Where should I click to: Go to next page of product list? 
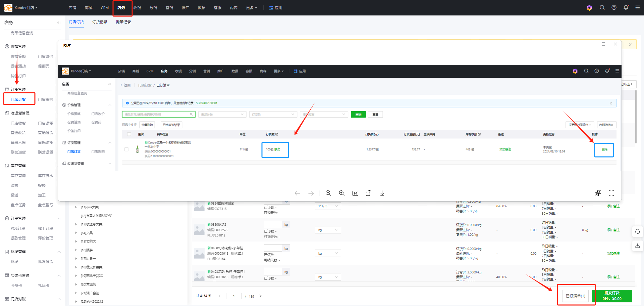261,296
